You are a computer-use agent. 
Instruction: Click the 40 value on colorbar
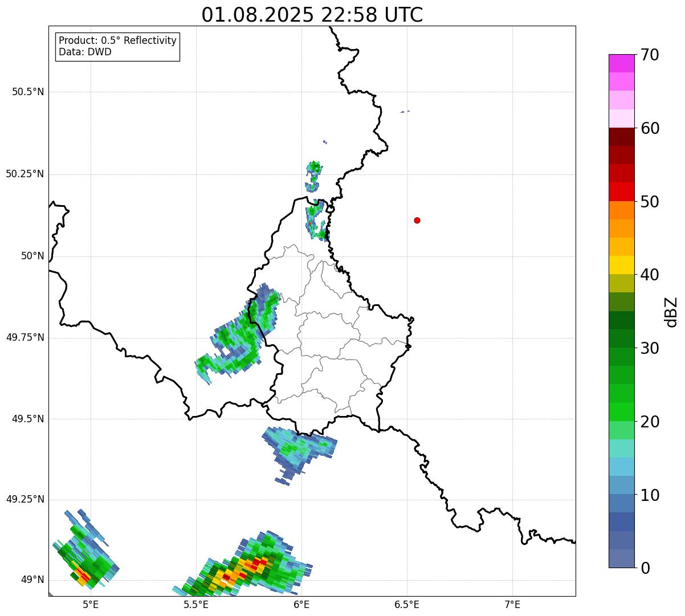pyautogui.click(x=650, y=275)
